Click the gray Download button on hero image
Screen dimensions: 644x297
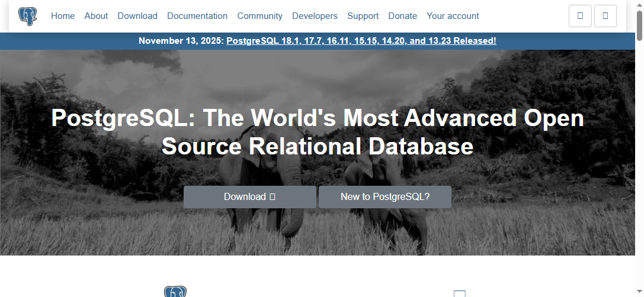coord(249,197)
